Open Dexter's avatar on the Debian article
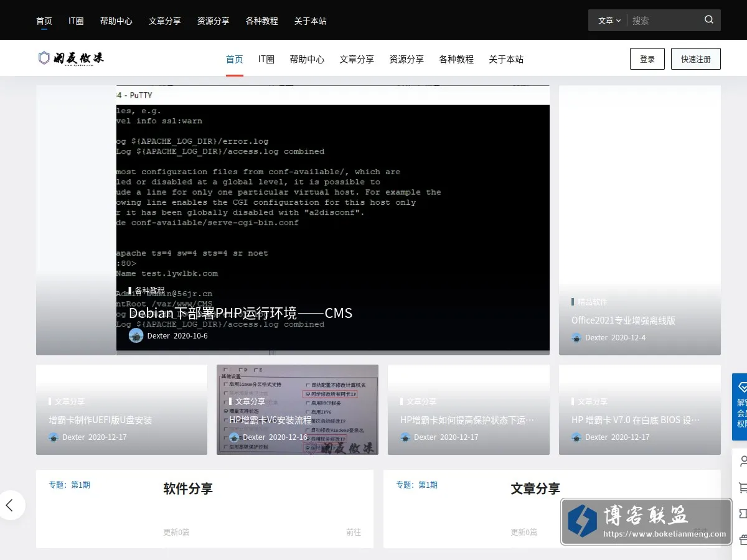The image size is (747, 560). point(136,336)
